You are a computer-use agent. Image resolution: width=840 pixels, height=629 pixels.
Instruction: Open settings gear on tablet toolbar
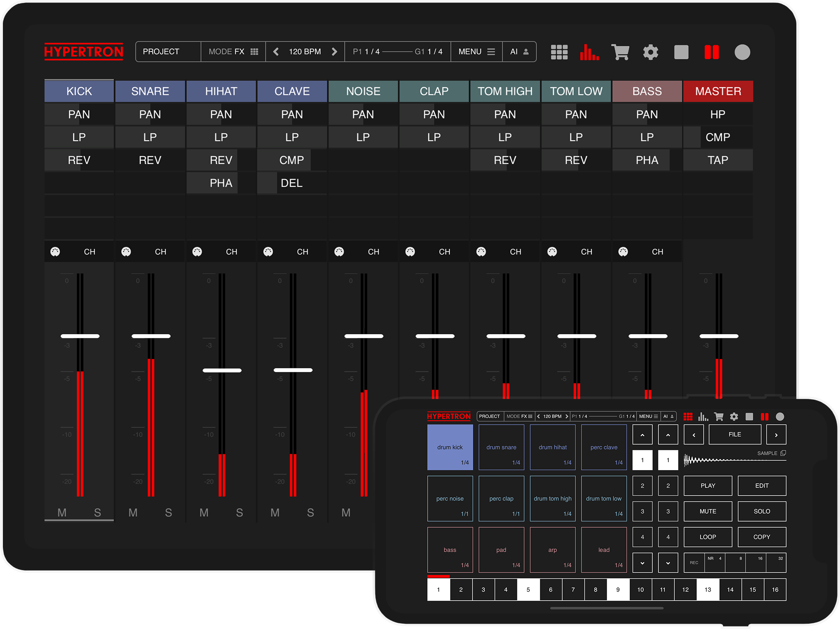[x=651, y=52]
